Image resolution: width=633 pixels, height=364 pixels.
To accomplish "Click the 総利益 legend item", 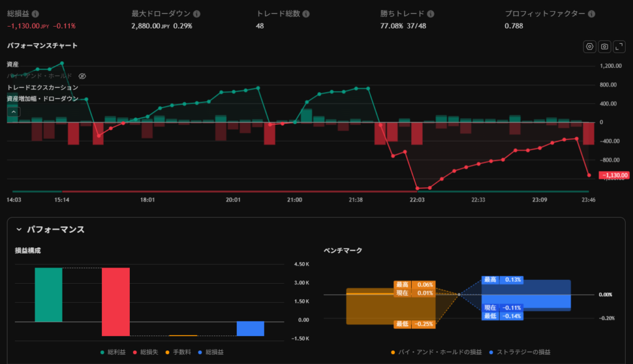I will [113, 352].
